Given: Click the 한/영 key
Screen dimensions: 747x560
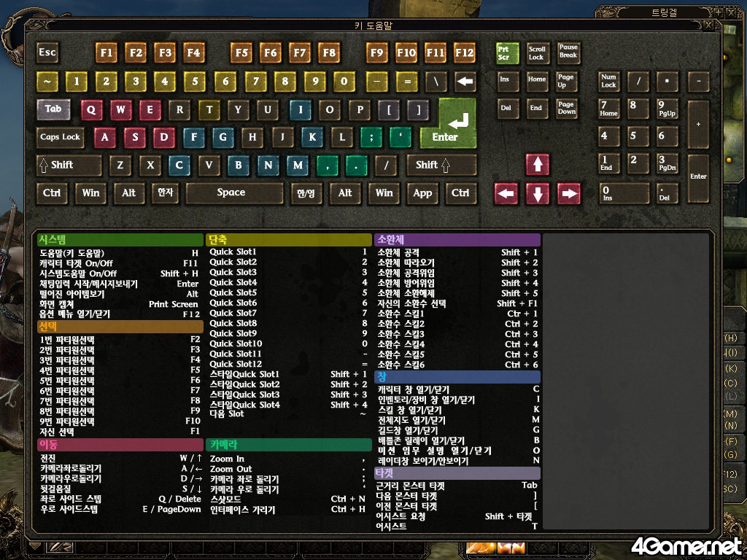Looking at the screenshot, I should pos(306,193).
